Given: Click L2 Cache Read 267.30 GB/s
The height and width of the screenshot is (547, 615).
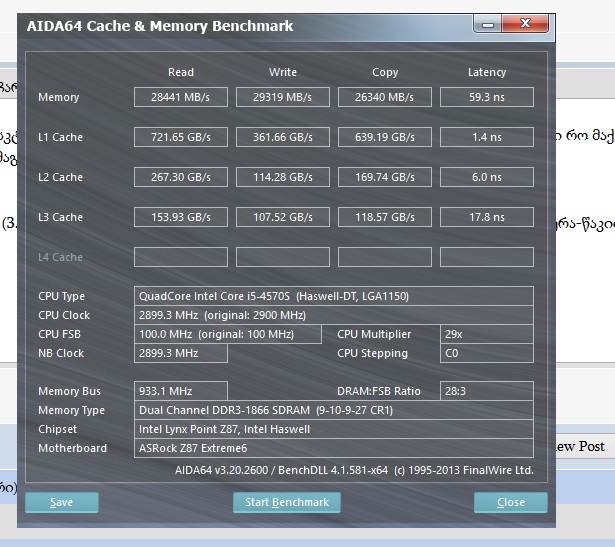Looking at the screenshot, I should pyautogui.click(x=181, y=177).
